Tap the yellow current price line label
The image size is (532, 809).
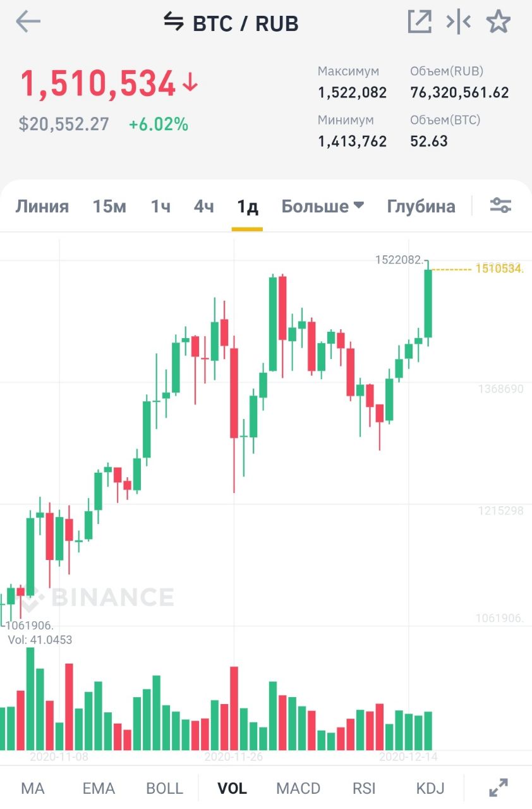499,269
